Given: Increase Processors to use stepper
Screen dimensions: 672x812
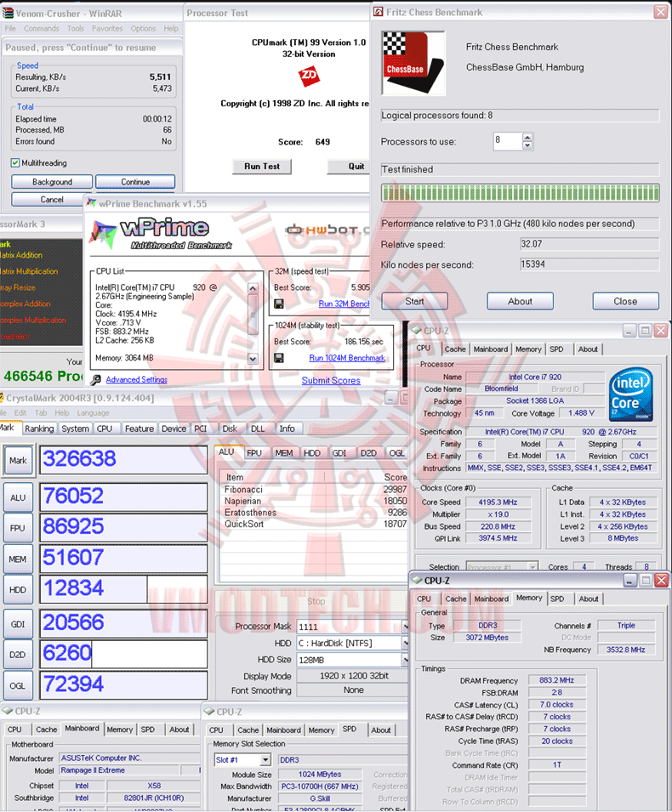Looking at the screenshot, I should 527,137.
